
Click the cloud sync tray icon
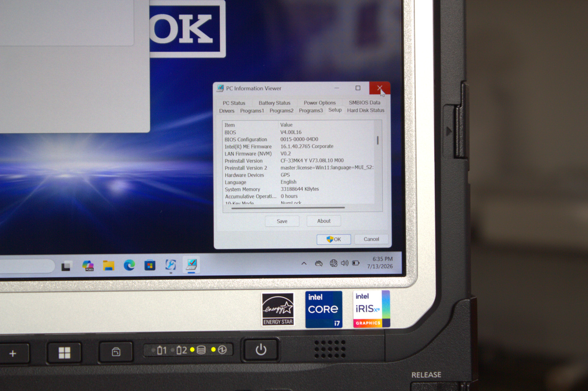click(319, 263)
